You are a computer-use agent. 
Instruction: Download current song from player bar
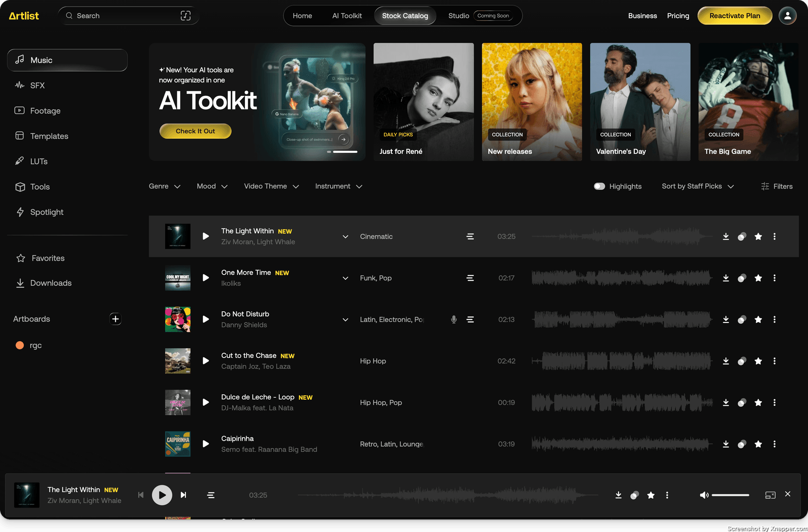[x=618, y=495]
